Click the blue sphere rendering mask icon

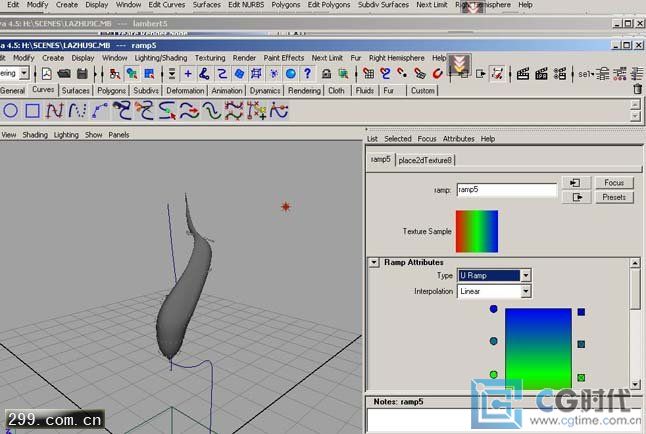tap(290, 74)
